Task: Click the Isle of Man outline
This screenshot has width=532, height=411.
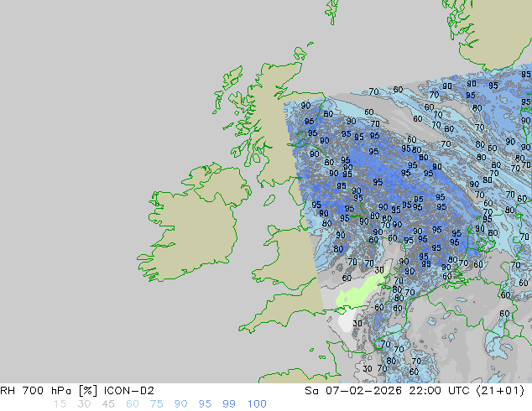Action: point(269,200)
